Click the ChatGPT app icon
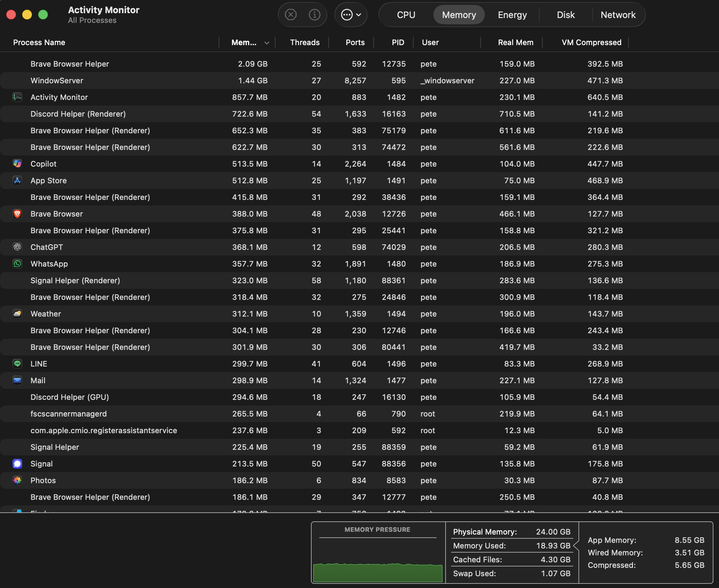Viewport: 719px width, 588px height. tap(17, 247)
